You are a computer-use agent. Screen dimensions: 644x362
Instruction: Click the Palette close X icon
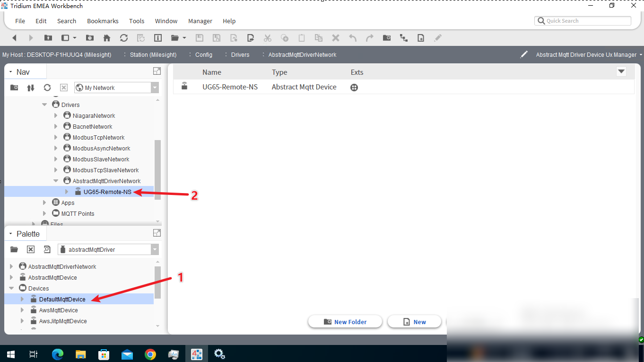(x=31, y=249)
